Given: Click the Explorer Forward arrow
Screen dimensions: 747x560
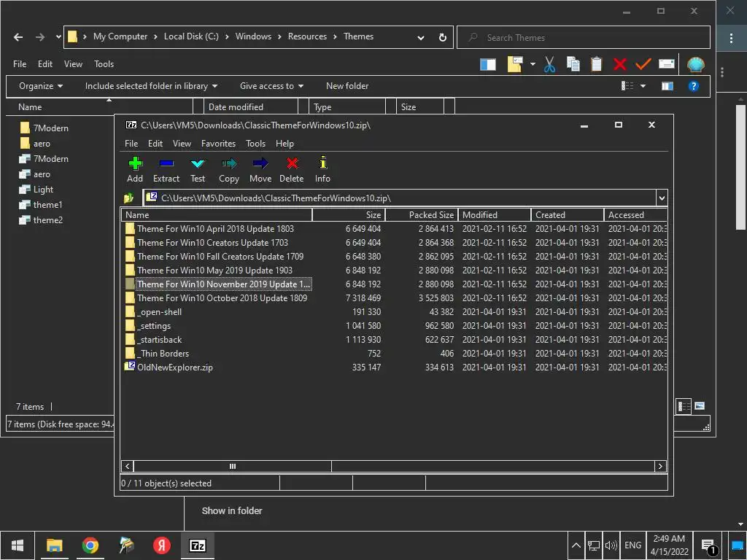Looking at the screenshot, I should coord(40,37).
